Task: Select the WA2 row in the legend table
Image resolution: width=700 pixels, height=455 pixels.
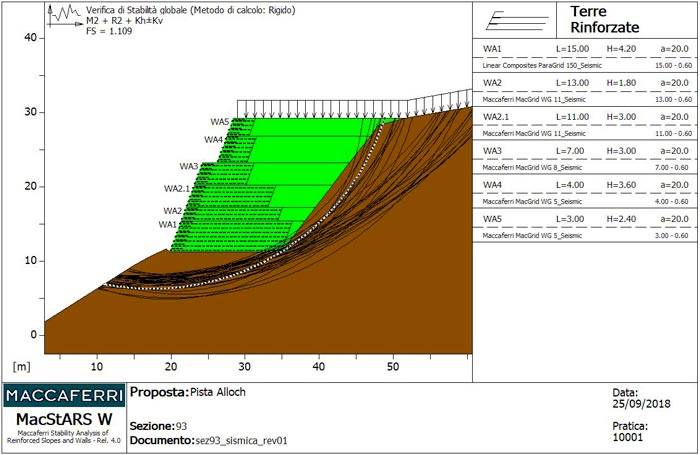Action: click(585, 83)
